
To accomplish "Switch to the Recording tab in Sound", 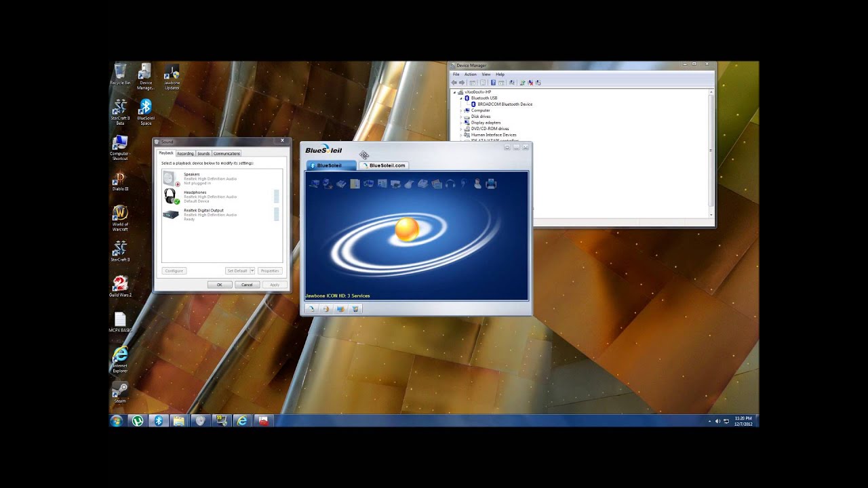I will pyautogui.click(x=185, y=153).
